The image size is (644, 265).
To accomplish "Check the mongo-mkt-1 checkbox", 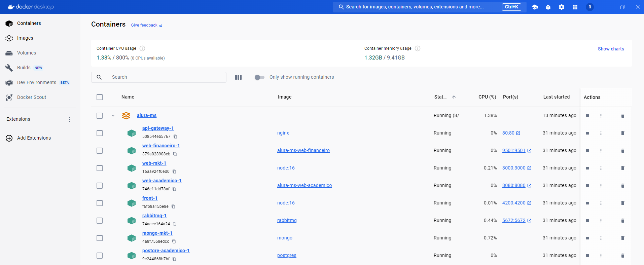I will click(100, 238).
